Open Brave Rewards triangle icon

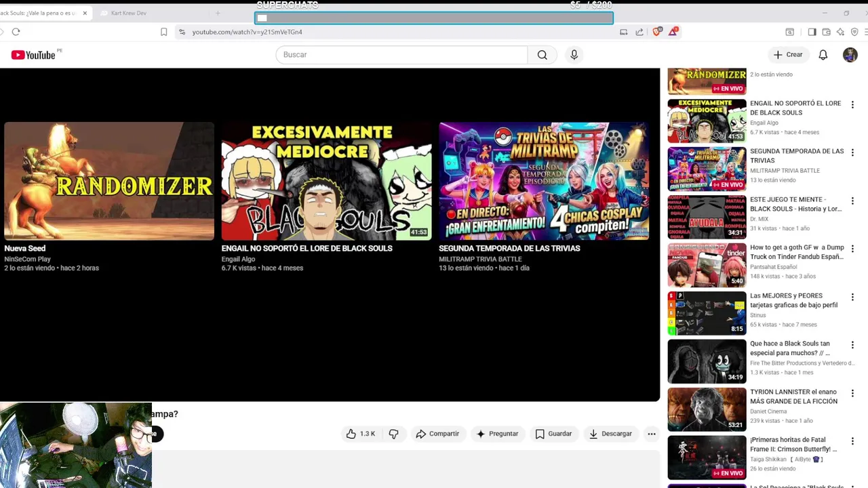pos(673,31)
